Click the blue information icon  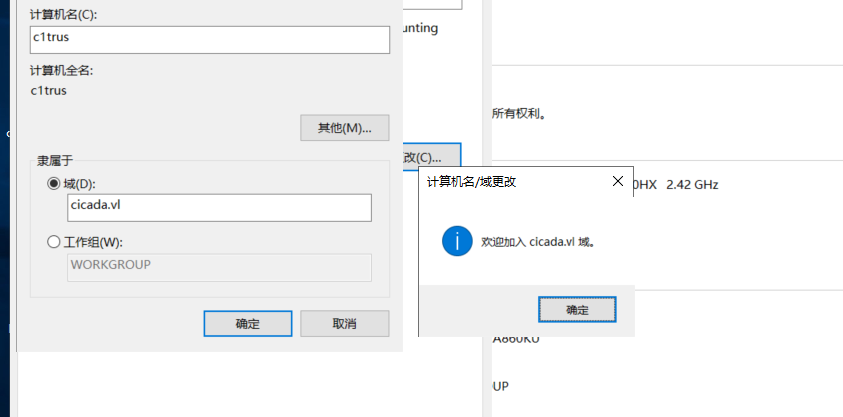pyautogui.click(x=457, y=241)
